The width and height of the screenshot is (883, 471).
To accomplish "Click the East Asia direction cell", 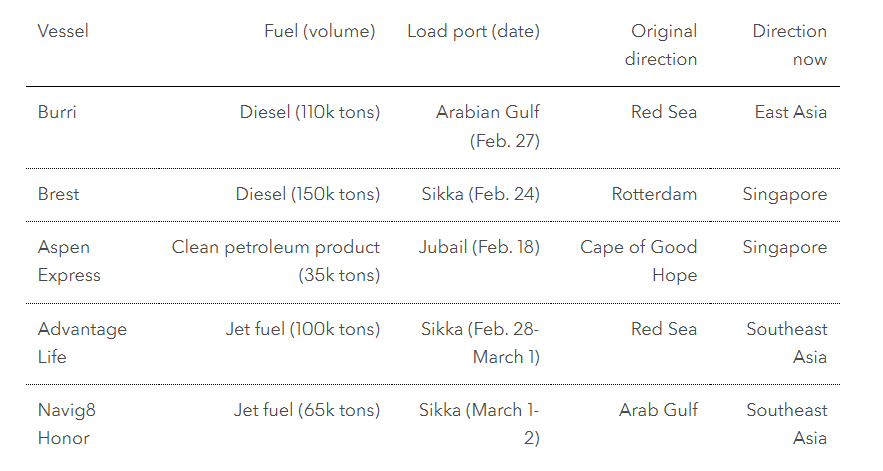I will click(x=790, y=112).
